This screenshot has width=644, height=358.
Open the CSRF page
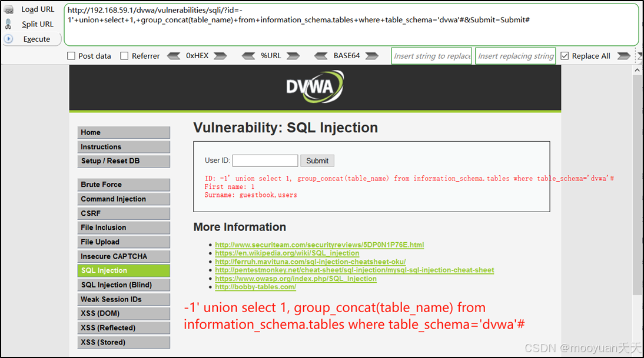click(124, 213)
